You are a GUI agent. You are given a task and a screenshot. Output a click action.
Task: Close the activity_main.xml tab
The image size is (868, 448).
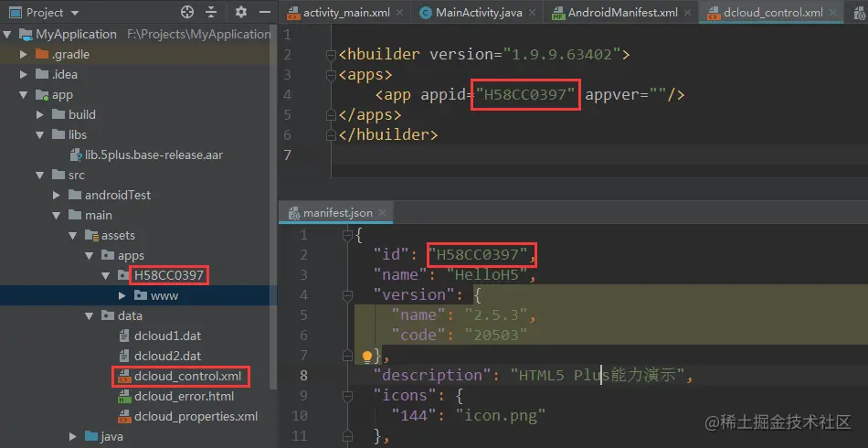point(399,13)
